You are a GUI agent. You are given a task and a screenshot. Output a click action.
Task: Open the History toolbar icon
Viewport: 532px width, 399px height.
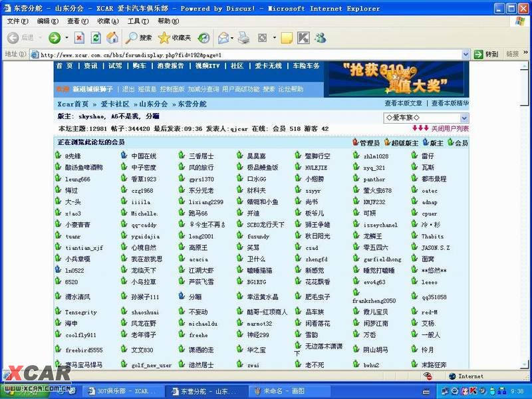pos(203,38)
